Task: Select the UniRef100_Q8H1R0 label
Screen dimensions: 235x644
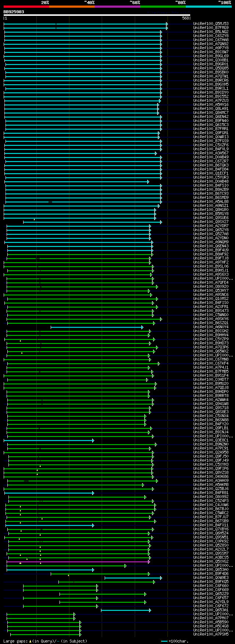Action: [x=211, y=210]
